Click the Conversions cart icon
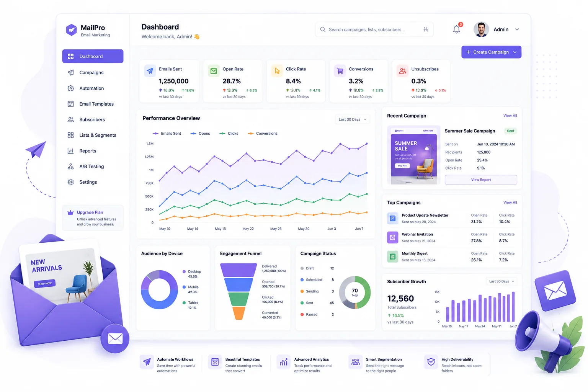 pos(340,71)
